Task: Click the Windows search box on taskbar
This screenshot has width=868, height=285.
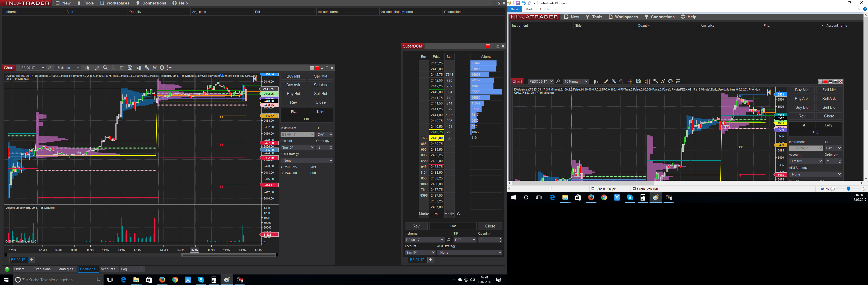Action: (58, 280)
